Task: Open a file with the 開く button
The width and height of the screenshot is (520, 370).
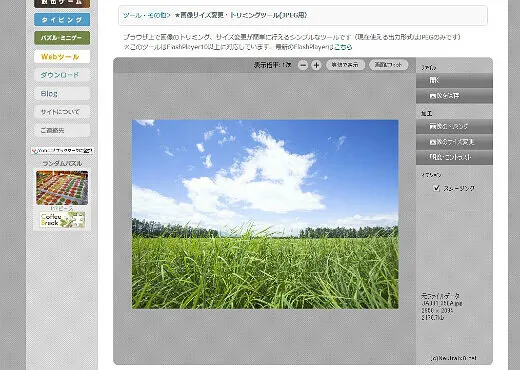Action: tap(454, 80)
